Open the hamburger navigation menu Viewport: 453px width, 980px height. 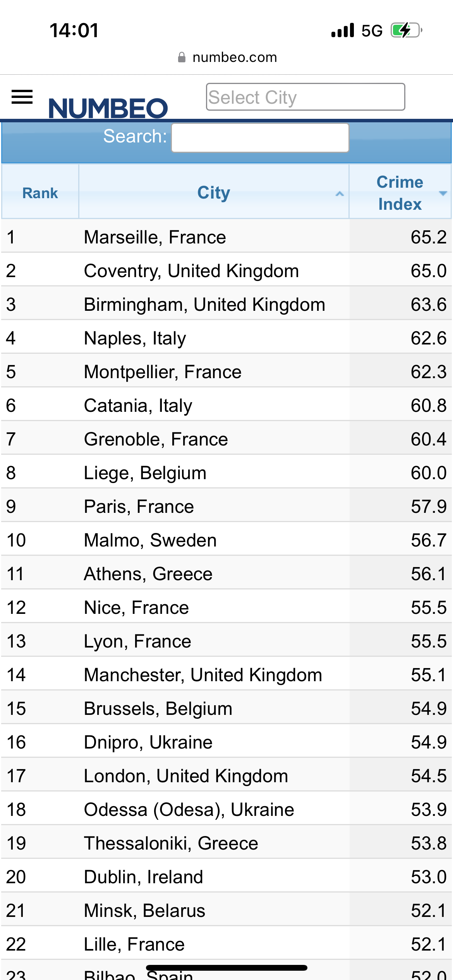[22, 97]
